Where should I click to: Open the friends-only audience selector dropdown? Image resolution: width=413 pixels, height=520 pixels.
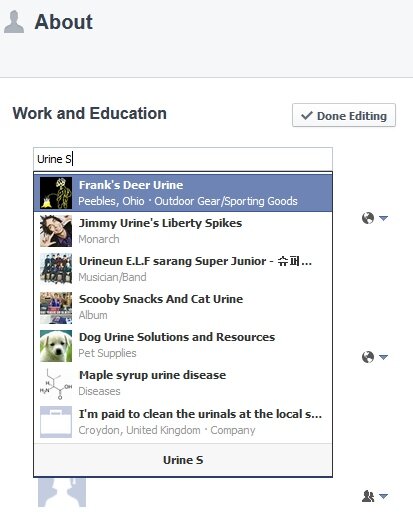point(375,496)
